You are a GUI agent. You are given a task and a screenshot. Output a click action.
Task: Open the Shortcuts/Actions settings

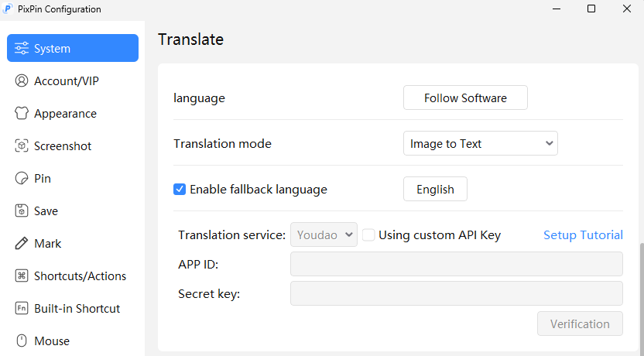(x=73, y=276)
